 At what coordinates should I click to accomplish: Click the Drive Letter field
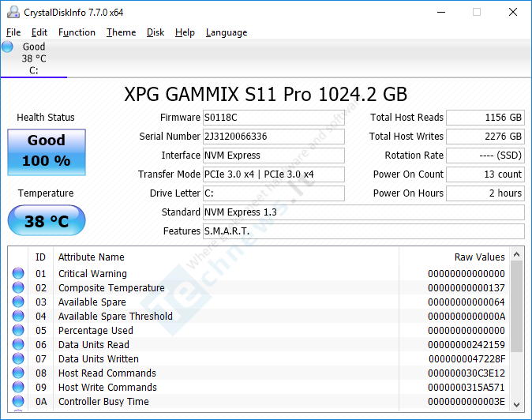[273, 193]
